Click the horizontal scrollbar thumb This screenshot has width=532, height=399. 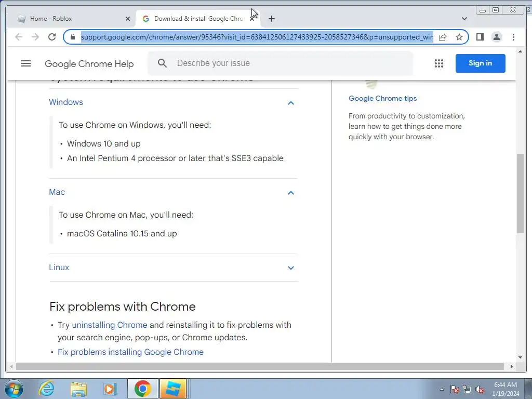click(260, 366)
